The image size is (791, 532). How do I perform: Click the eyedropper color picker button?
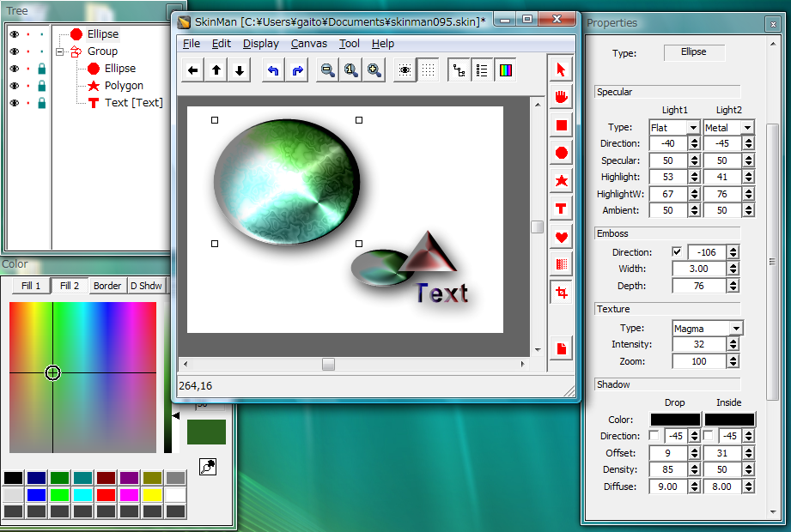207,467
